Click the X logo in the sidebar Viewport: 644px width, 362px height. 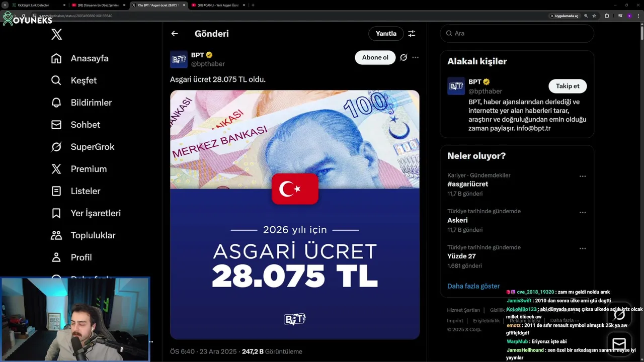[x=57, y=34]
